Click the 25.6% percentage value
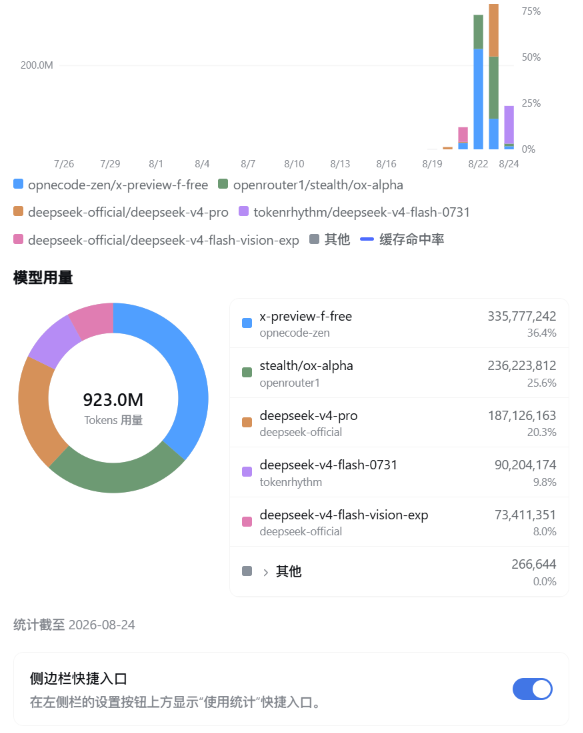This screenshot has height=733, width=583. (x=542, y=383)
